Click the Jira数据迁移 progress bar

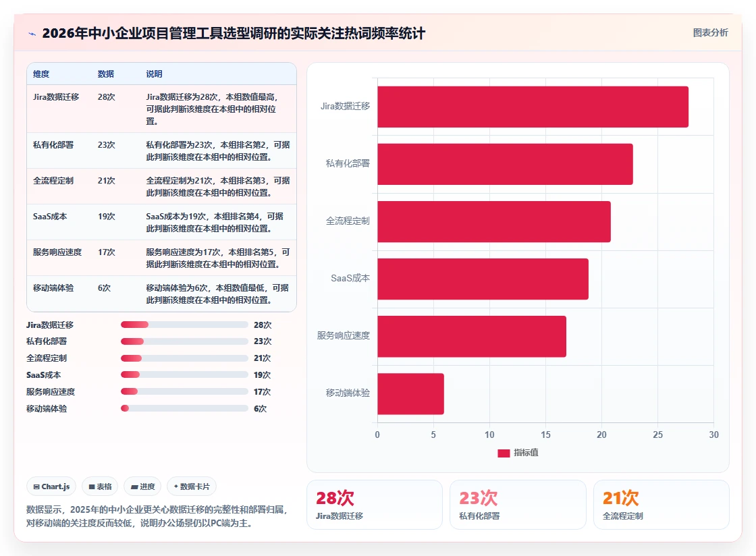coord(184,325)
